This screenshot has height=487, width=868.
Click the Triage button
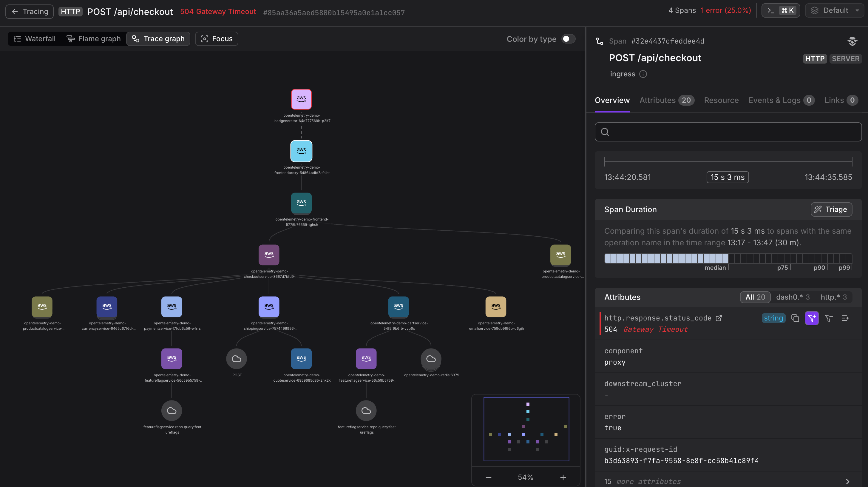831,209
